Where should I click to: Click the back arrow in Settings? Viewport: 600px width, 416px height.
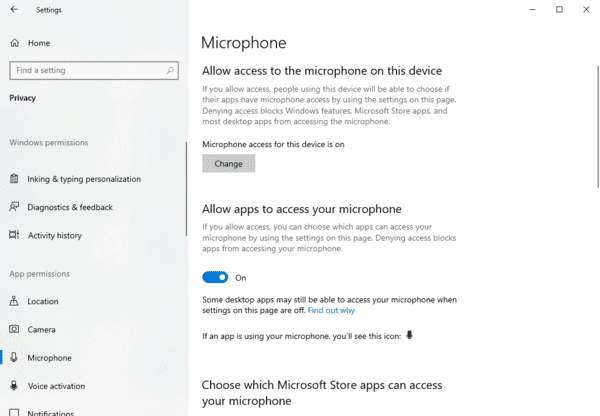(x=14, y=9)
